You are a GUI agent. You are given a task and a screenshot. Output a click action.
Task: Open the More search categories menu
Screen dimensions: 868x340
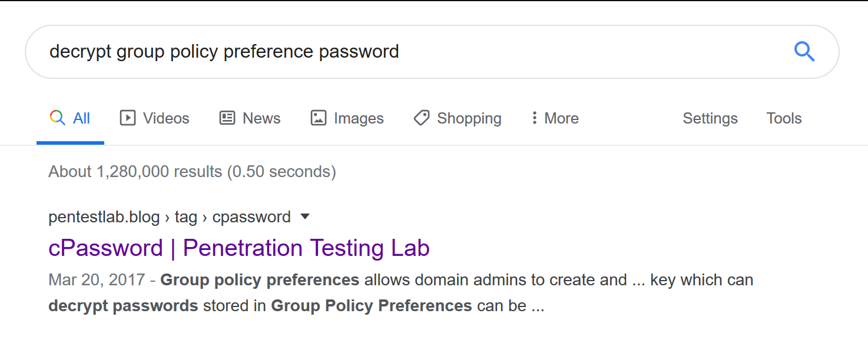(561, 118)
